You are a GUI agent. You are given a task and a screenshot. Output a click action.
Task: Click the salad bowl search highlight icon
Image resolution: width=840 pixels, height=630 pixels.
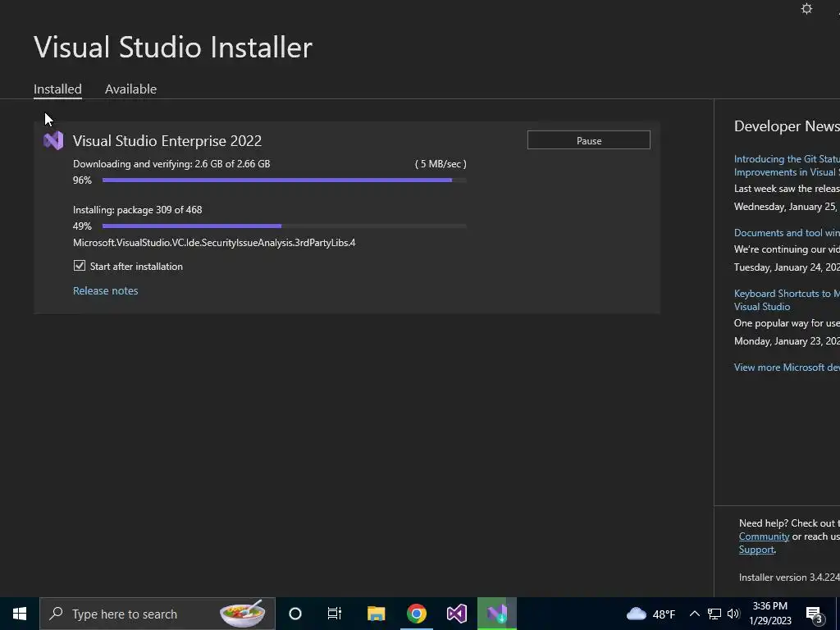(x=243, y=614)
